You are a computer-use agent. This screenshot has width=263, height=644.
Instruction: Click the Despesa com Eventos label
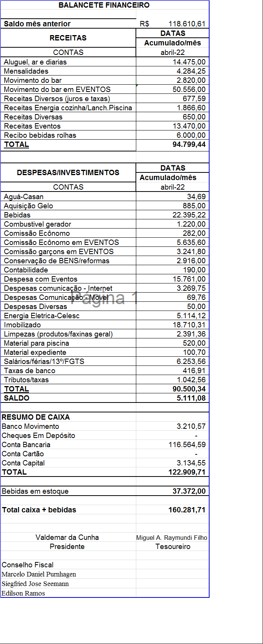point(40,279)
